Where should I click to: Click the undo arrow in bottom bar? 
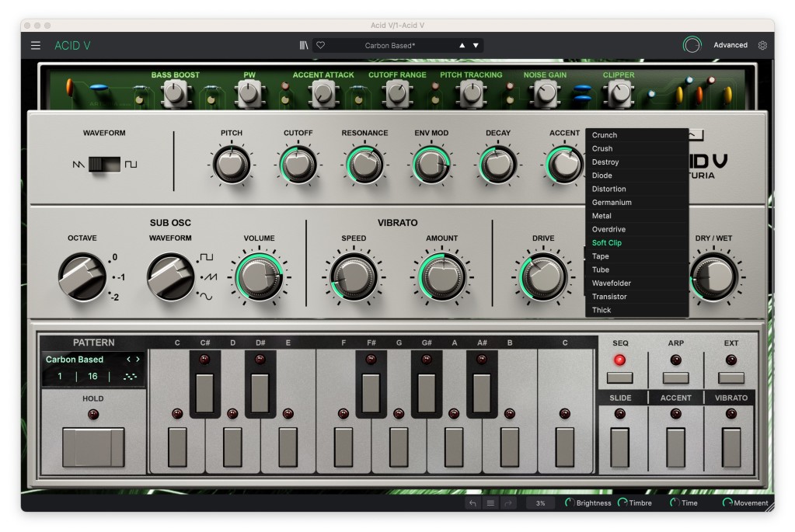coord(472,503)
